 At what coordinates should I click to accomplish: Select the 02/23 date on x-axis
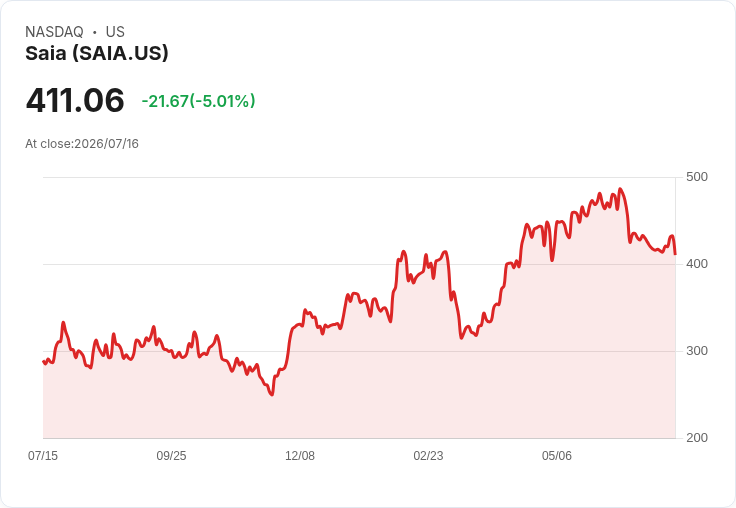click(x=428, y=455)
